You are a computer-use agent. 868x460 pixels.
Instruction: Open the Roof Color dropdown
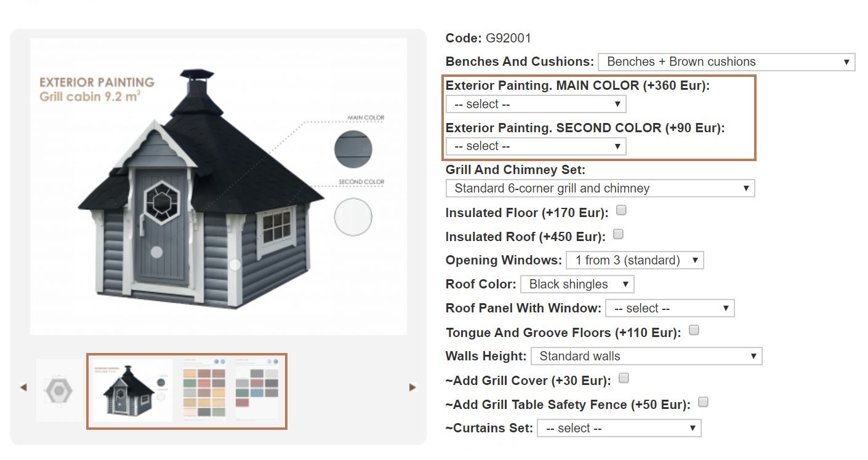pyautogui.click(x=577, y=284)
